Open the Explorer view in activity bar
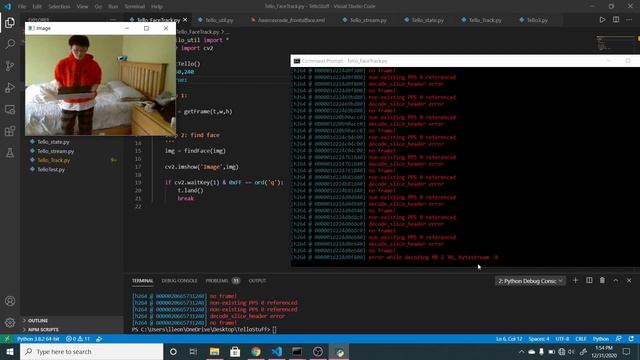This screenshot has width=640, height=360. click(x=10, y=22)
